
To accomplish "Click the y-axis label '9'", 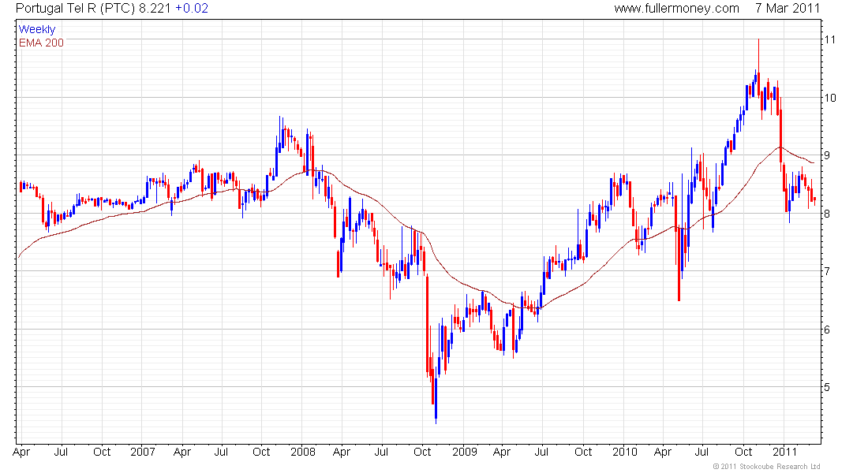I will pyautogui.click(x=827, y=155).
